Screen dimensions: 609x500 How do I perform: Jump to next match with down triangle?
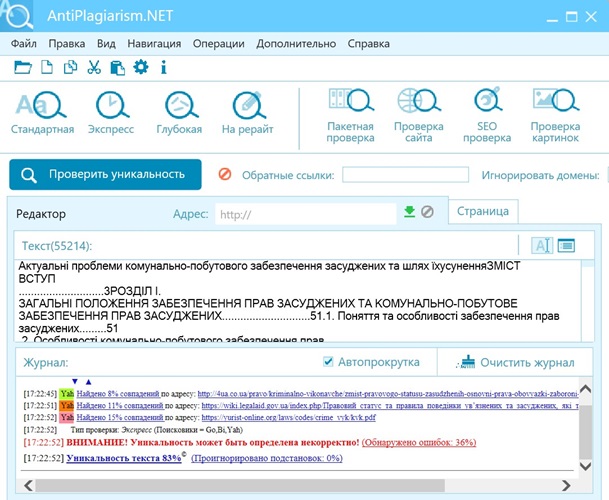click(x=75, y=382)
